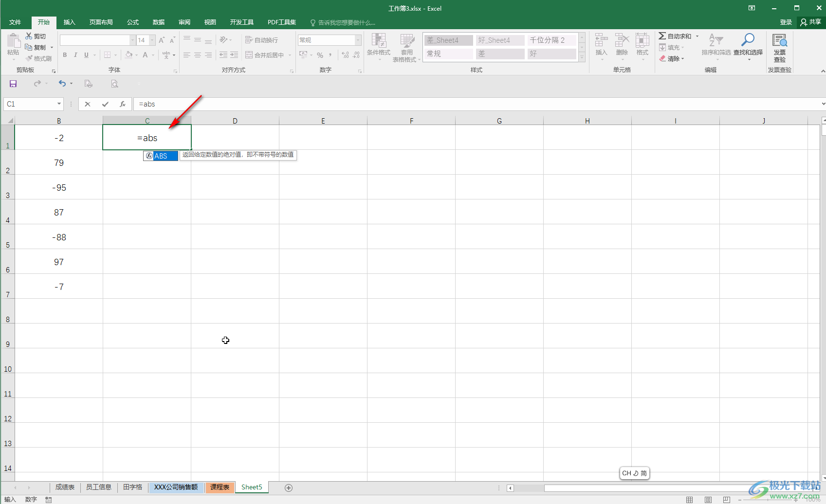Switch to the 成绩表 sheet tab
This screenshot has width=826, height=504.
pos(65,487)
